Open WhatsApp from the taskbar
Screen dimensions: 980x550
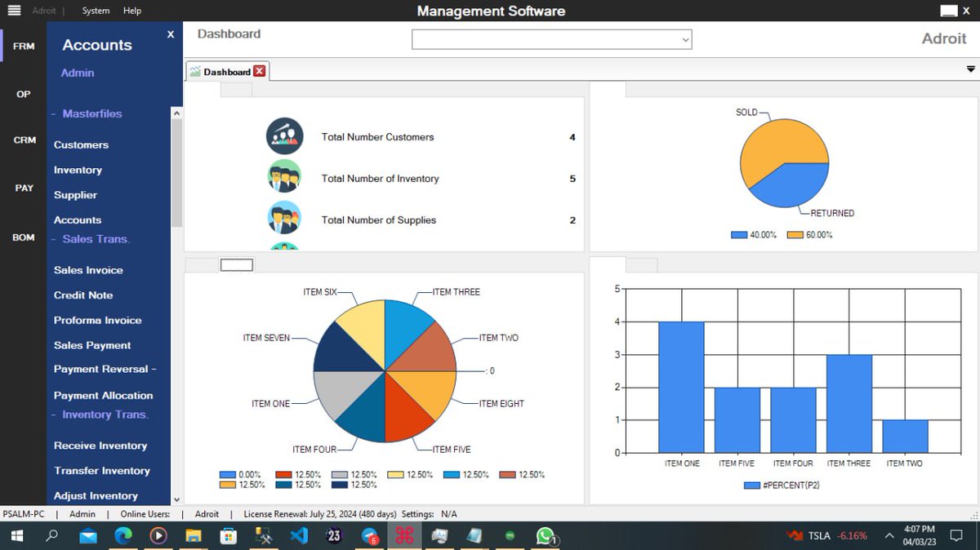tap(545, 536)
